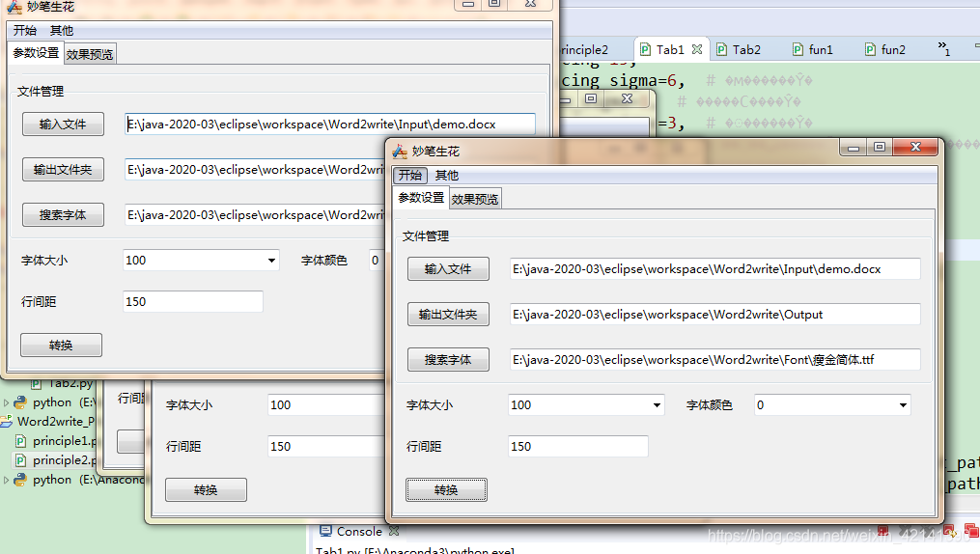Click Tab2 python file icon
Viewport: 980px width, 554px height.
tap(722, 49)
